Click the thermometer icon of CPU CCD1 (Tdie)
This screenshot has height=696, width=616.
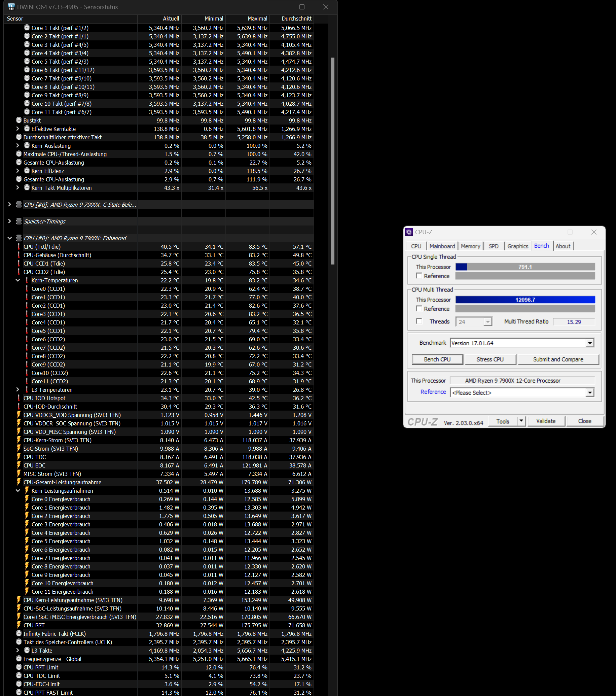click(x=19, y=263)
